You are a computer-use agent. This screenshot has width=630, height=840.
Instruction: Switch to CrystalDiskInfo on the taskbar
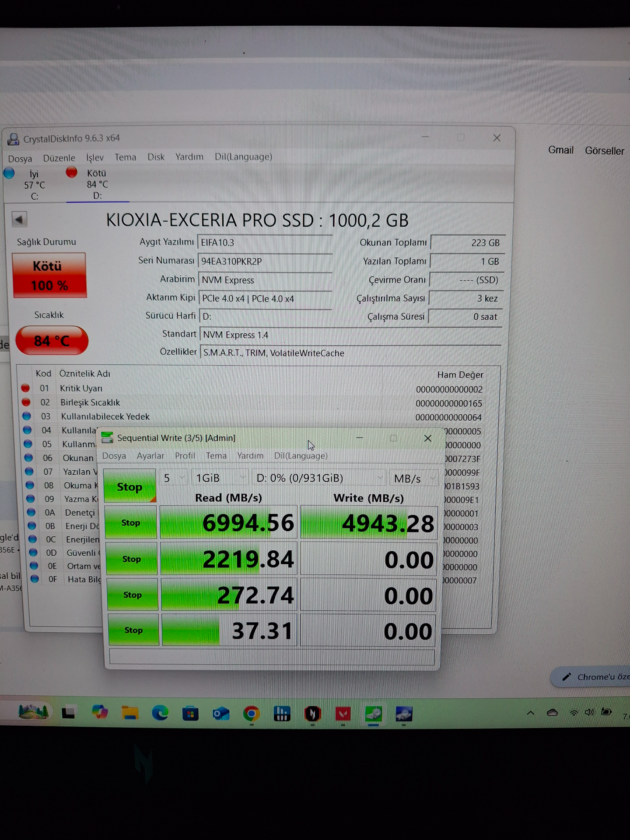click(404, 714)
